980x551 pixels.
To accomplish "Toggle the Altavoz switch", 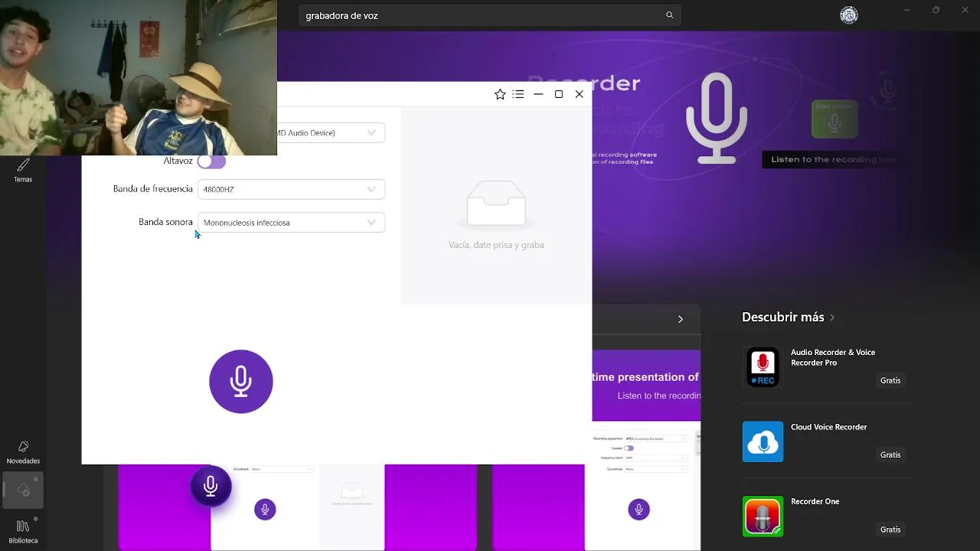I will tap(211, 161).
